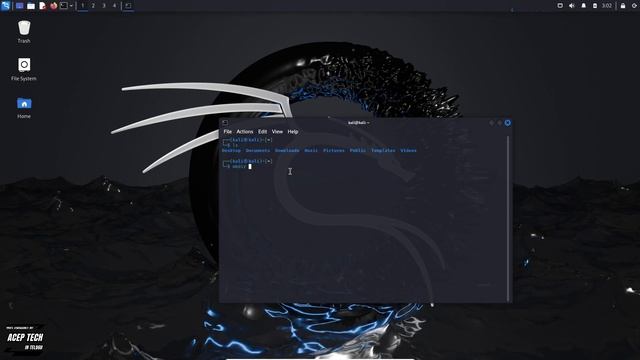
Task: Click the terminal window menu icon in titlebar
Action: click(225, 122)
